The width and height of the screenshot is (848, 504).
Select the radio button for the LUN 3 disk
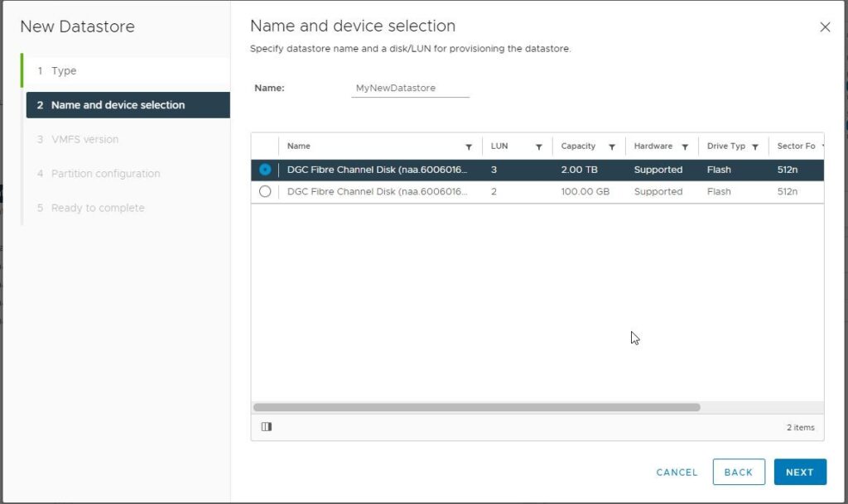coord(266,170)
